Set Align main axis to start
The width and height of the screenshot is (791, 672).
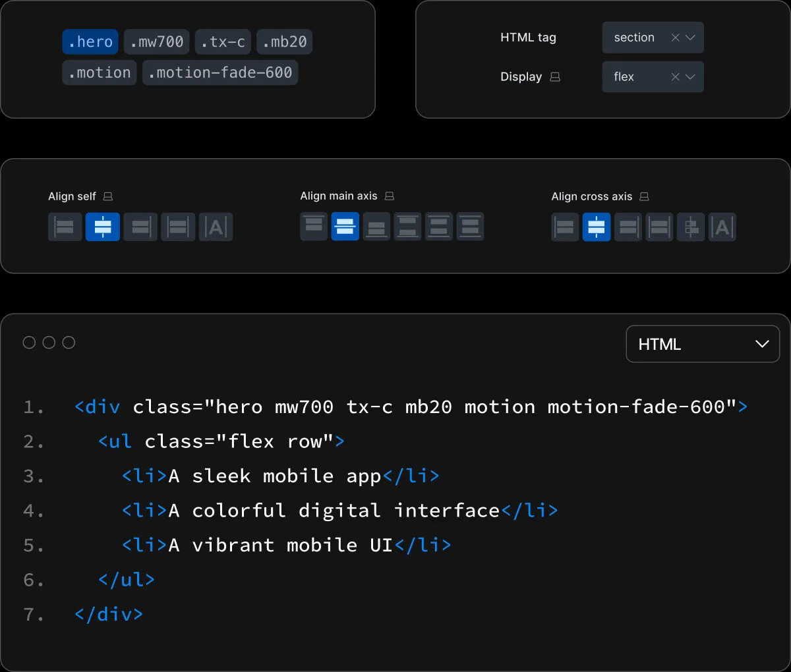314,227
